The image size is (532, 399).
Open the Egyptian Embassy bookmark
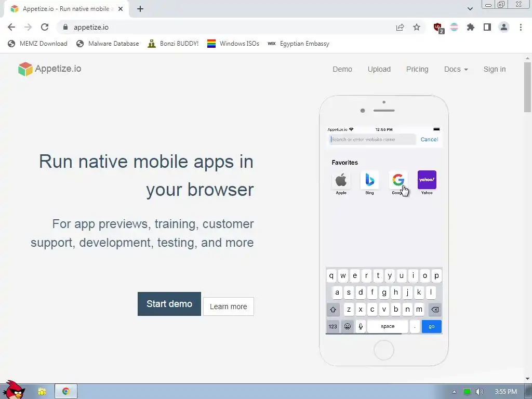click(299, 44)
